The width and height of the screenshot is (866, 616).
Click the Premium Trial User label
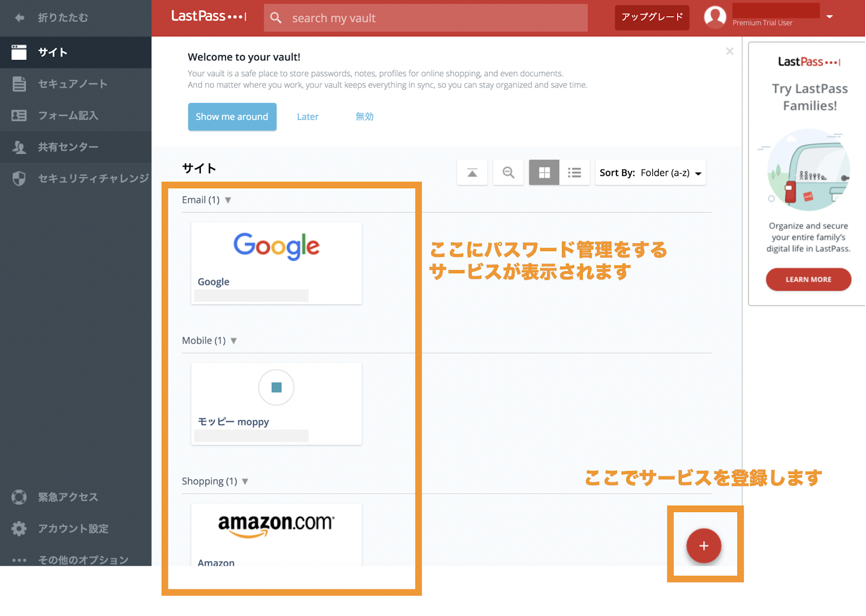762,23
